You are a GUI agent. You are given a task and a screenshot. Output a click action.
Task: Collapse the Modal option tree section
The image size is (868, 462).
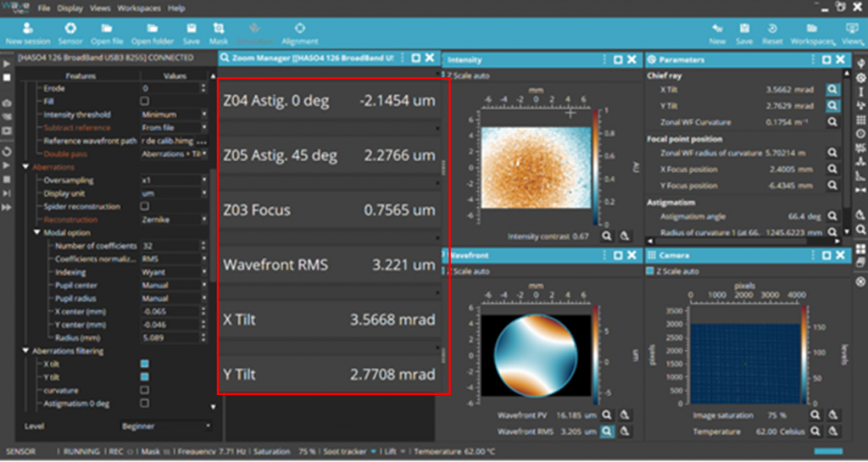[37, 232]
